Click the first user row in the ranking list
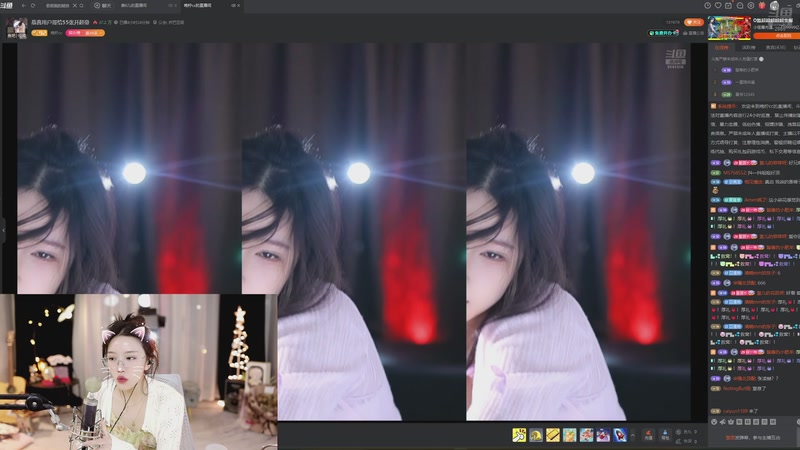Image resolution: width=800 pixels, height=450 pixels. tap(754, 70)
